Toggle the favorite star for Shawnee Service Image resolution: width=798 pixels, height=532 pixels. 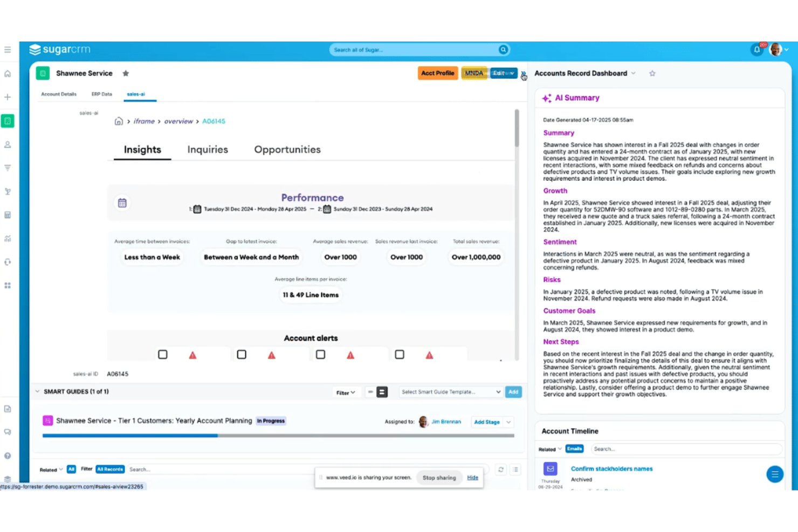point(126,73)
